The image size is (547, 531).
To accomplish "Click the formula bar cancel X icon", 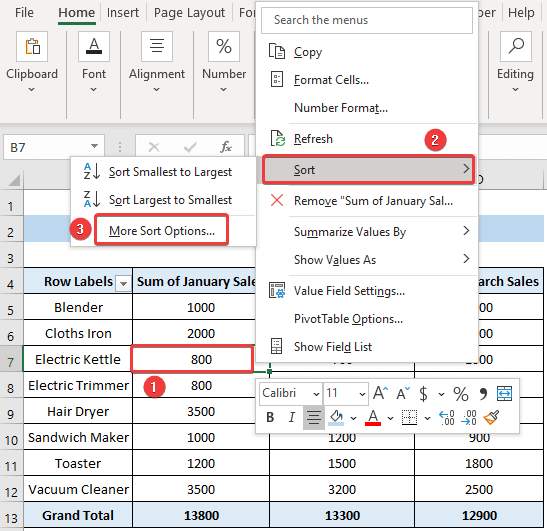I will click(x=154, y=147).
